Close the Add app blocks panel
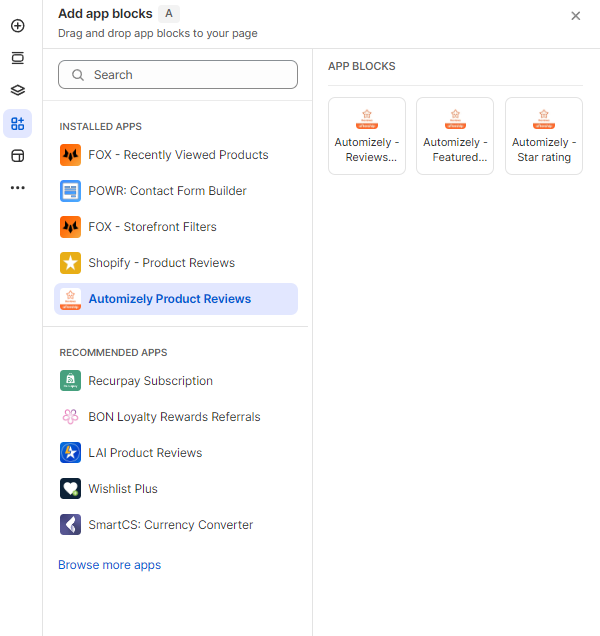The image size is (600, 636). [575, 16]
